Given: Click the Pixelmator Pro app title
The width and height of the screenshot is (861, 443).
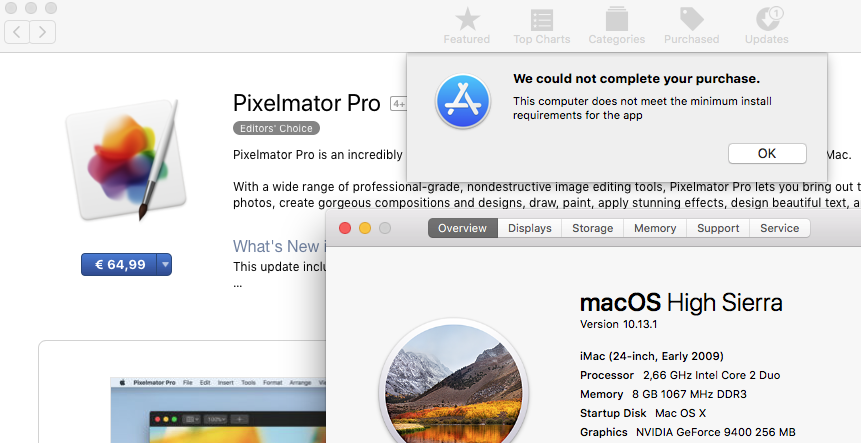Looking at the screenshot, I should click(x=306, y=103).
